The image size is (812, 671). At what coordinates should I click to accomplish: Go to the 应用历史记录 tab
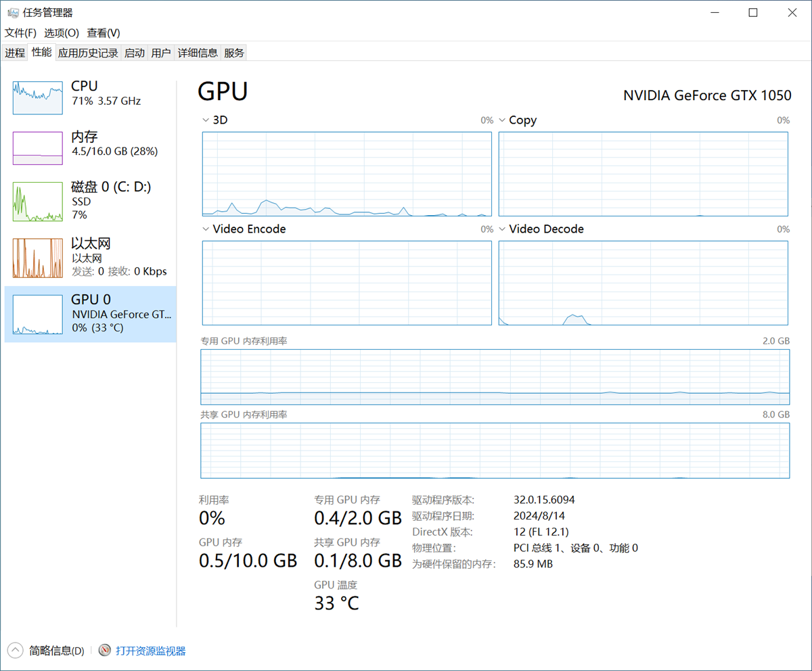click(x=88, y=53)
